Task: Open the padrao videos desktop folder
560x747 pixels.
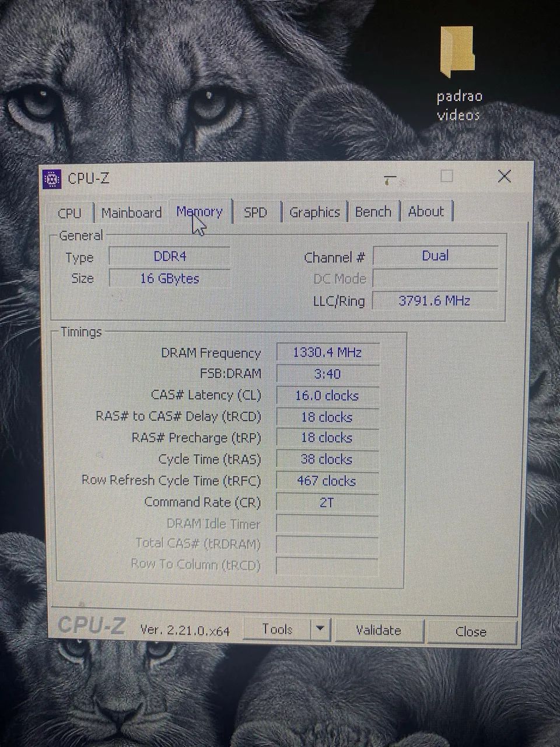Action: click(x=460, y=73)
